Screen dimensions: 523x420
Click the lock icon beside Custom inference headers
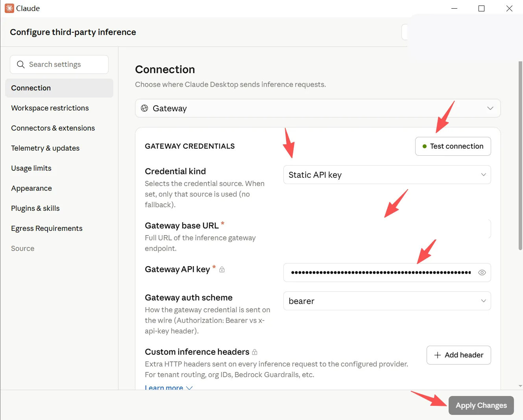pyautogui.click(x=255, y=352)
